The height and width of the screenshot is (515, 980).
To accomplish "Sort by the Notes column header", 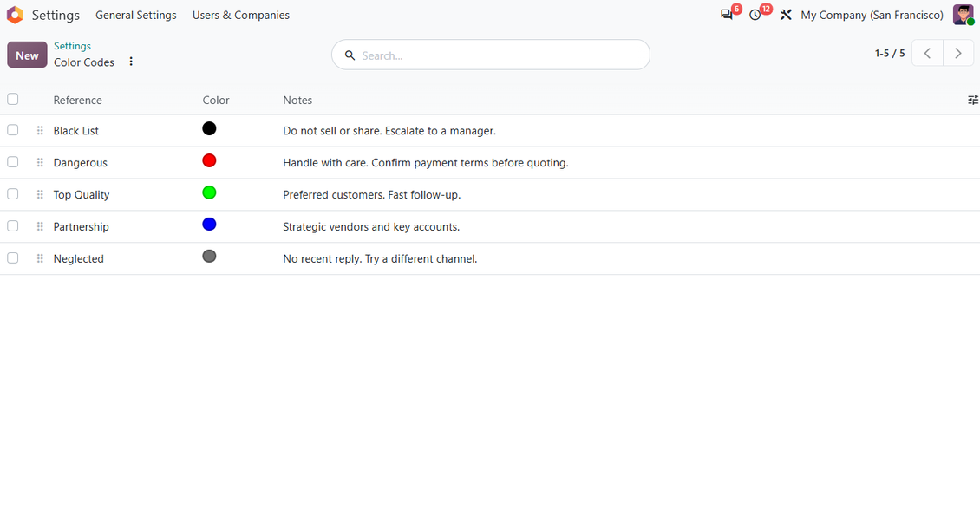I will coord(297,100).
